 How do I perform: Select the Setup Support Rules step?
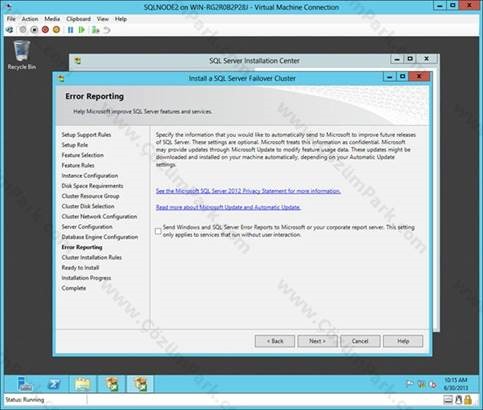click(x=86, y=135)
